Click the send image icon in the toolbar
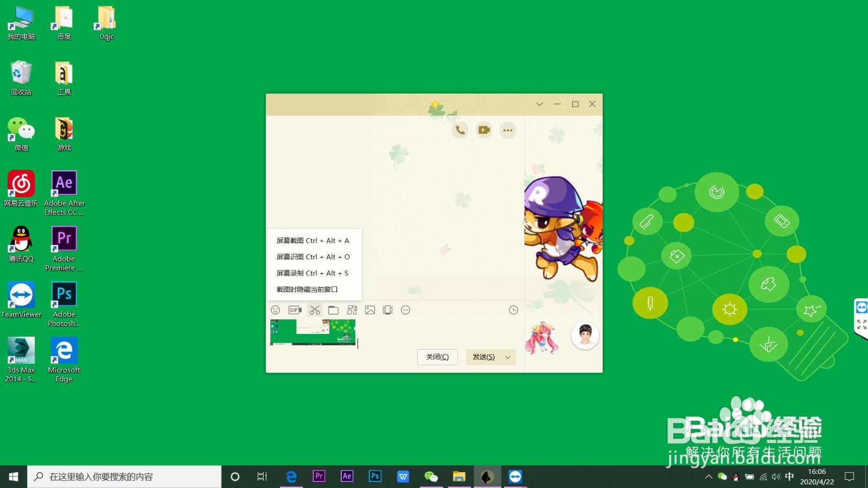This screenshot has height=488, width=868. pyautogui.click(x=369, y=310)
